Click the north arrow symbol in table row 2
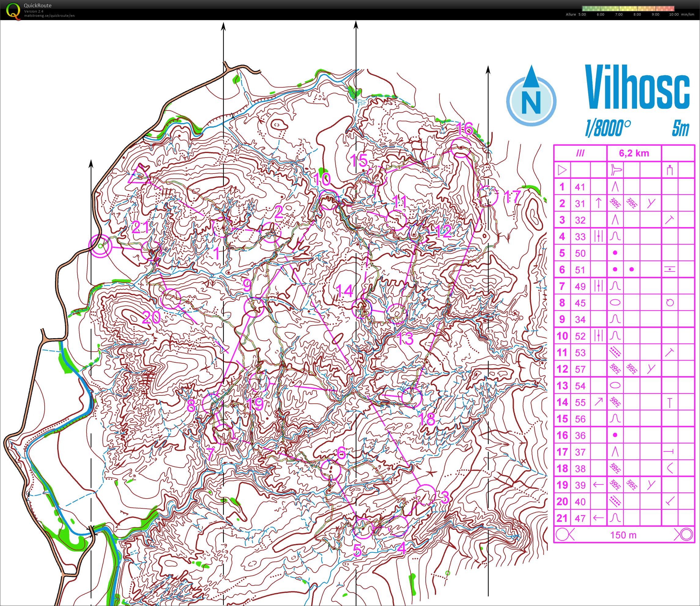This screenshot has width=700, height=606. [598, 203]
